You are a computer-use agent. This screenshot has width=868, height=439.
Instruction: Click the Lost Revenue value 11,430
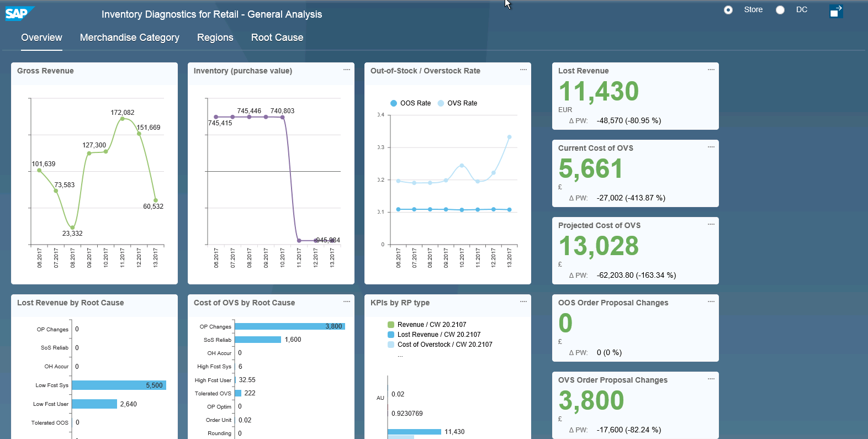pyautogui.click(x=599, y=92)
